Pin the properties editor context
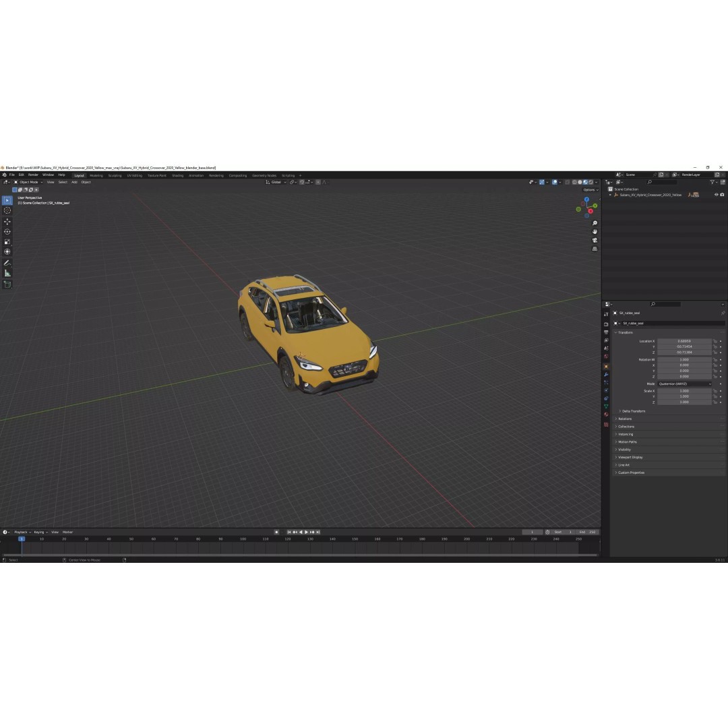The width and height of the screenshot is (728, 728). (x=723, y=313)
